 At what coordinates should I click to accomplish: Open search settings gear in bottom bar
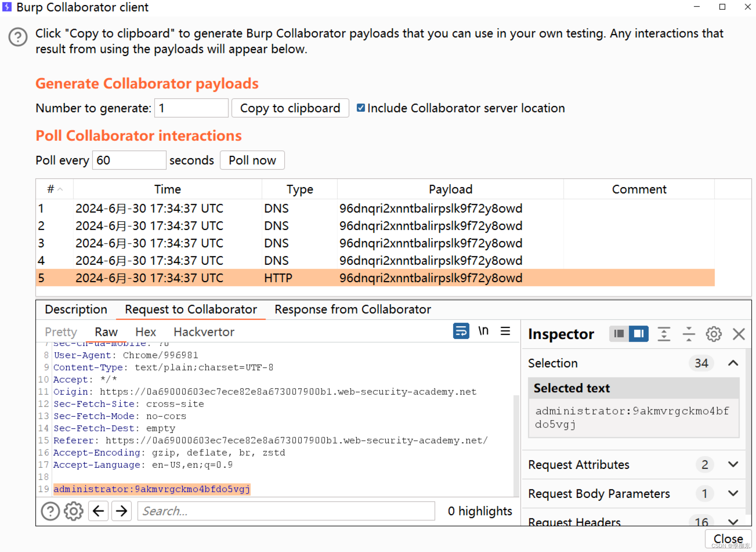coord(73,511)
